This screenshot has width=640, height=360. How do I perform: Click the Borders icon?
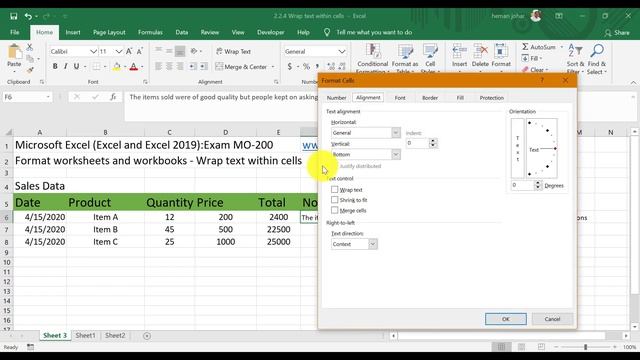[96, 66]
